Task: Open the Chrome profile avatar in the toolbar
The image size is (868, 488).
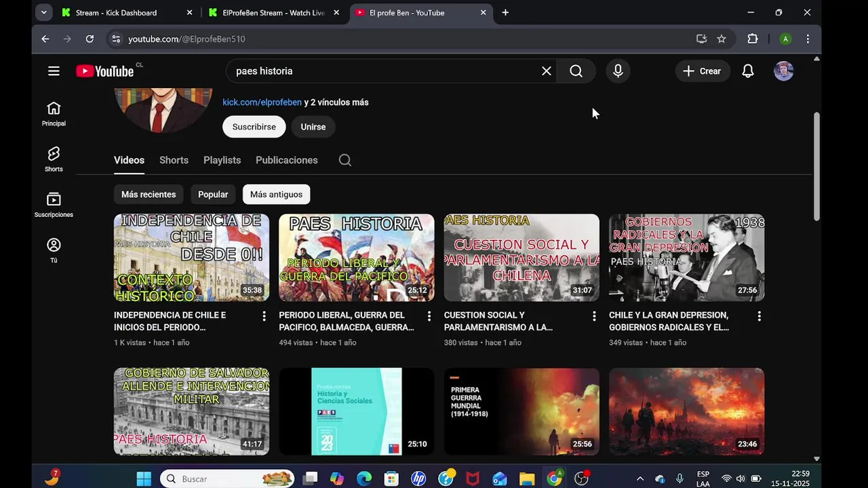Action: pyautogui.click(x=785, y=39)
